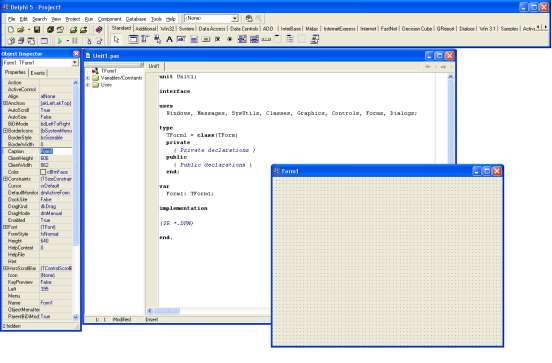Click the Remove file from project icon
The height and width of the screenshot is (363, 552).
[84, 30]
